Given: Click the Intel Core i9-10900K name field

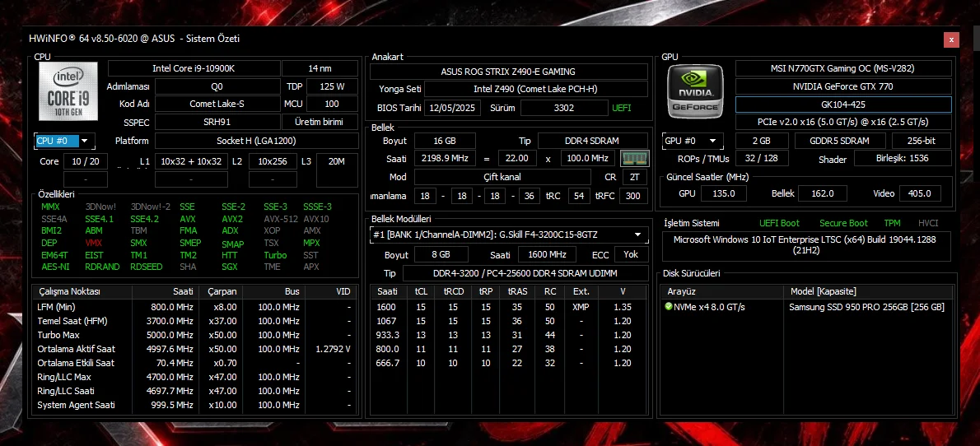Looking at the screenshot, I should pyautogui.click(x=194, y=68).
